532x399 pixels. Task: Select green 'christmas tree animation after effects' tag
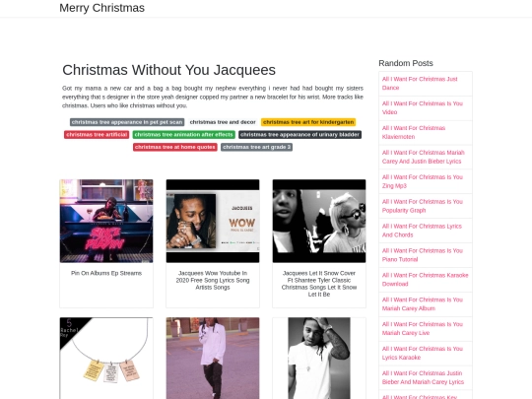coord(183,135)
